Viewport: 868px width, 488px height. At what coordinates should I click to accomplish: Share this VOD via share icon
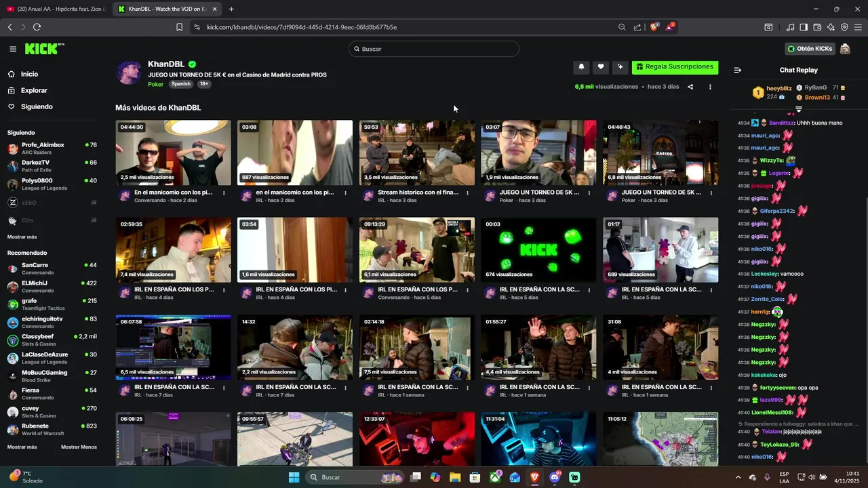click(690, 87)
